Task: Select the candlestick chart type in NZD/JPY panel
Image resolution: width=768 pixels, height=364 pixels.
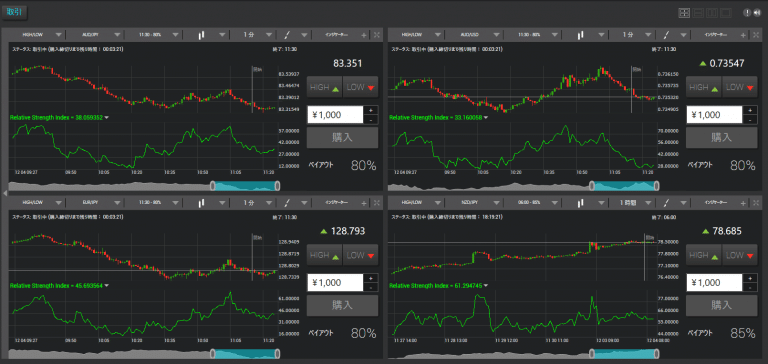Action: tap(580, 203)
